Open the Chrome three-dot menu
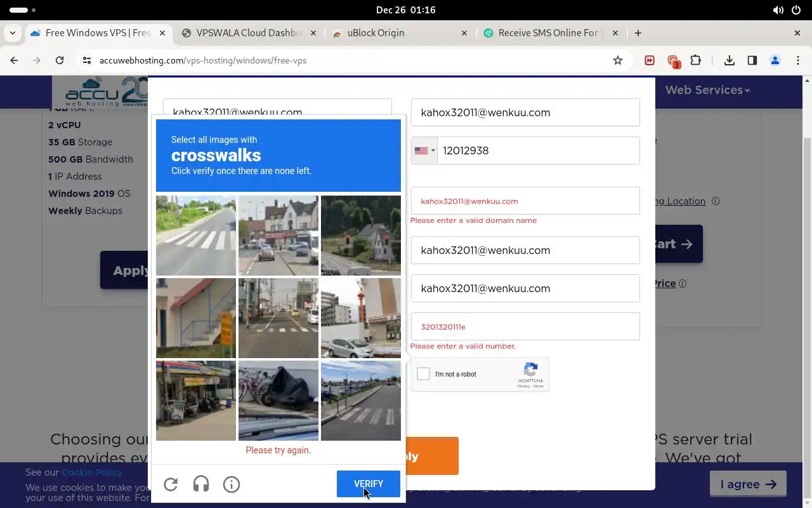This screenshot has height=508, width=812. 798,60
